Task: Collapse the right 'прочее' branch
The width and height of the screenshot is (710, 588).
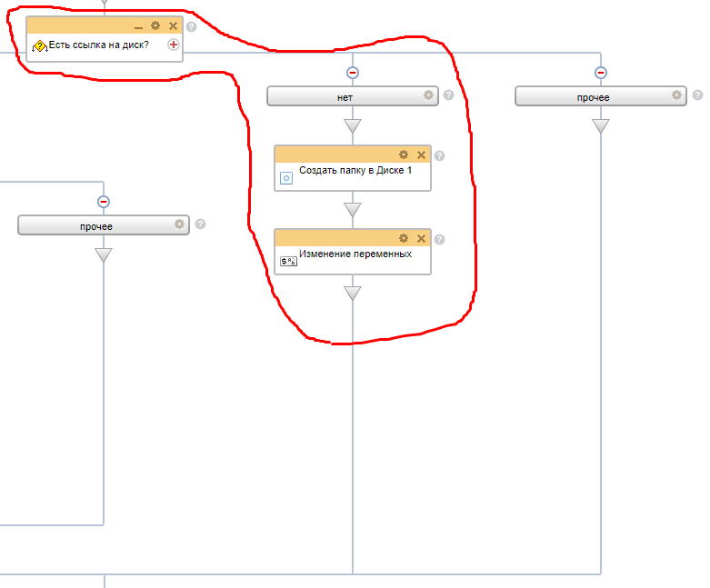Action: 600,73
